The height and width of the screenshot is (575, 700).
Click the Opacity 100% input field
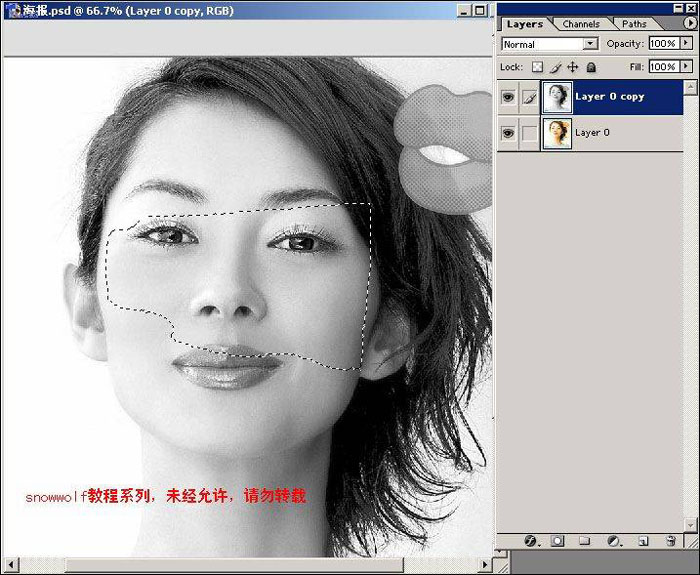[662, 44]
